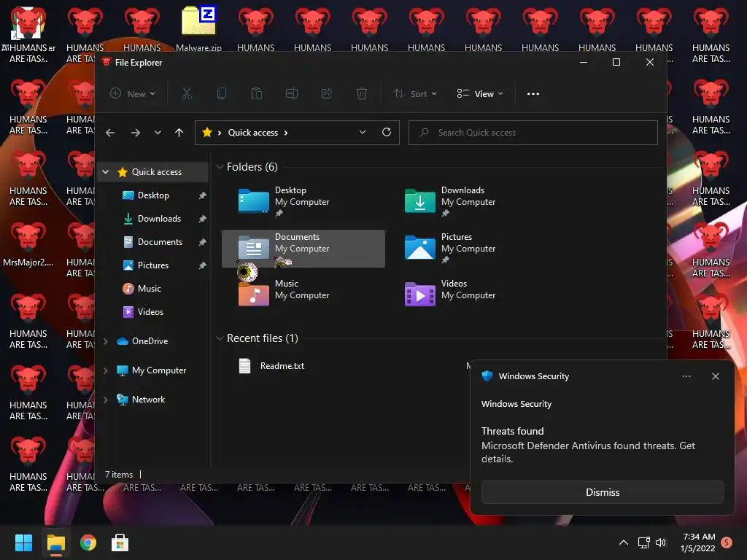Open the 7:34 AM clock and date
The width and height of the screenshot is (747, 560).
pos(698,542)
